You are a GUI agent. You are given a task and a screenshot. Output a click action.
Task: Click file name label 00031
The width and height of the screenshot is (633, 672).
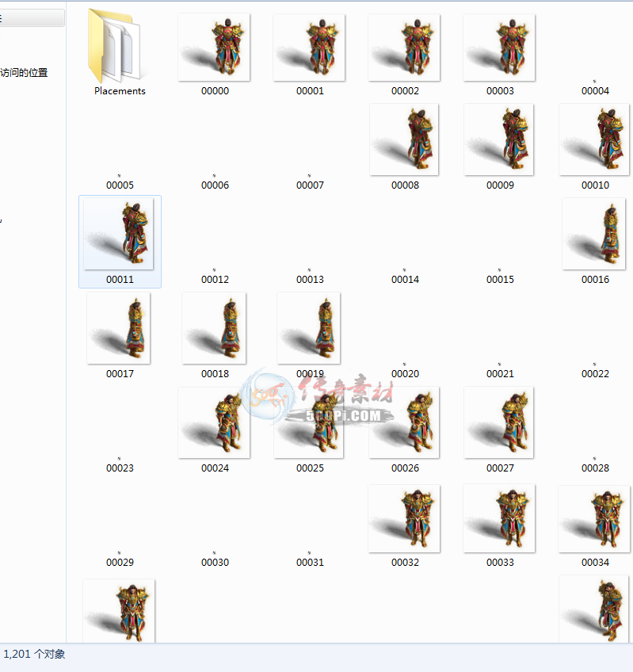tap(310, 563)
